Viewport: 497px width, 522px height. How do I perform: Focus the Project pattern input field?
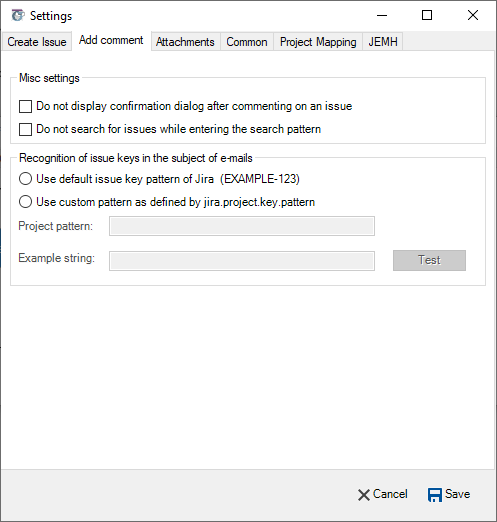click(x=242, y=226)
